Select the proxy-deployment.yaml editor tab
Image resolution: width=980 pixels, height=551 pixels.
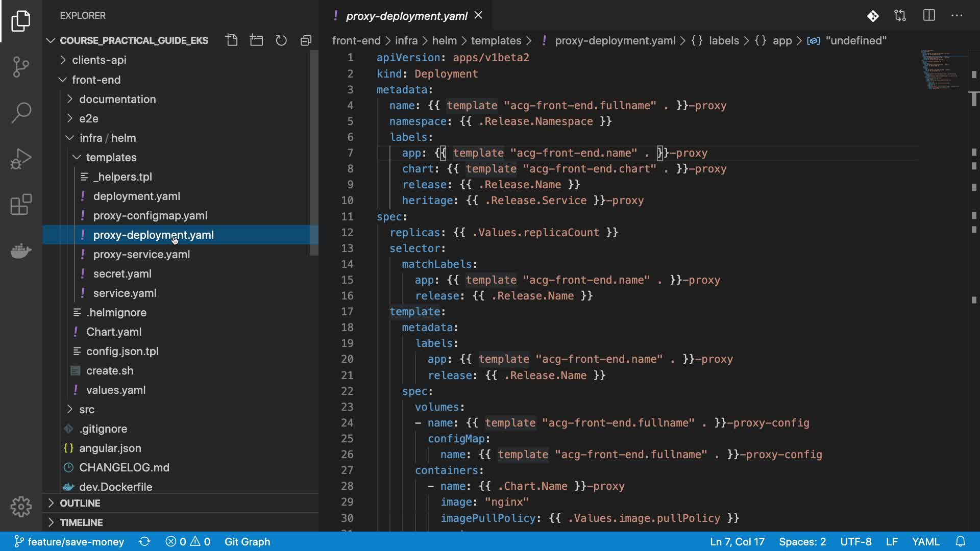pos(406,16)
